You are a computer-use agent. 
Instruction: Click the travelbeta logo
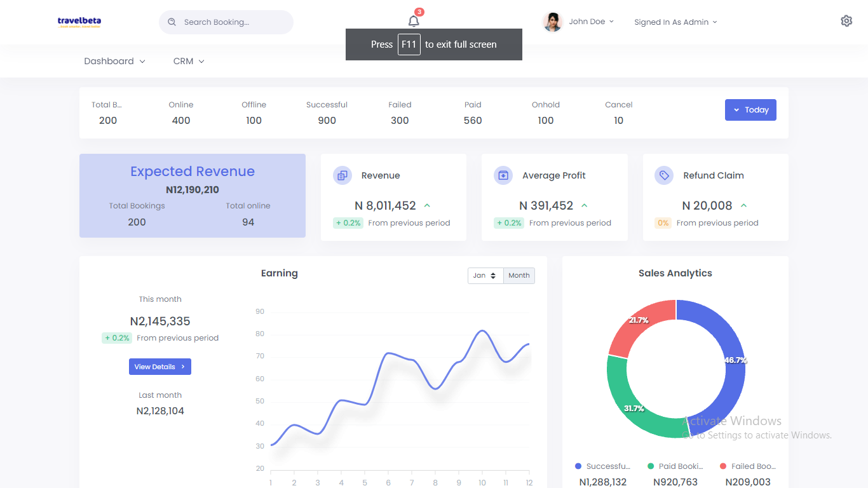[79, 22]
